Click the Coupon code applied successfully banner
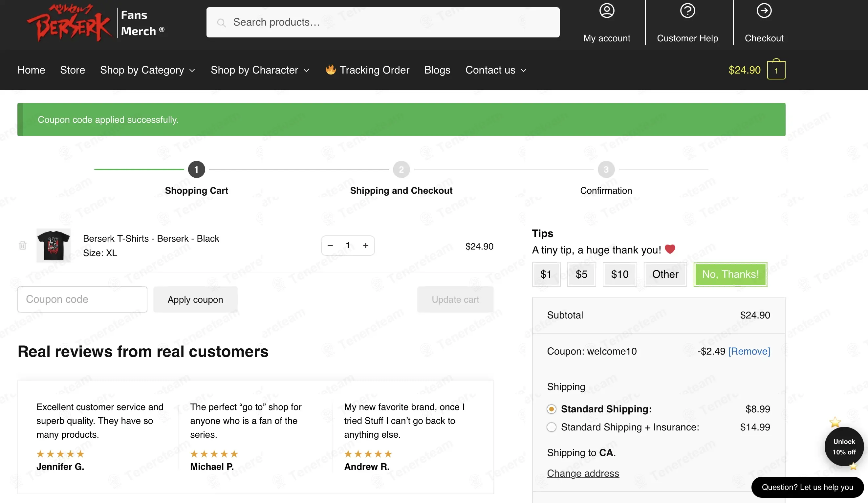 click(x=401, y=120)
